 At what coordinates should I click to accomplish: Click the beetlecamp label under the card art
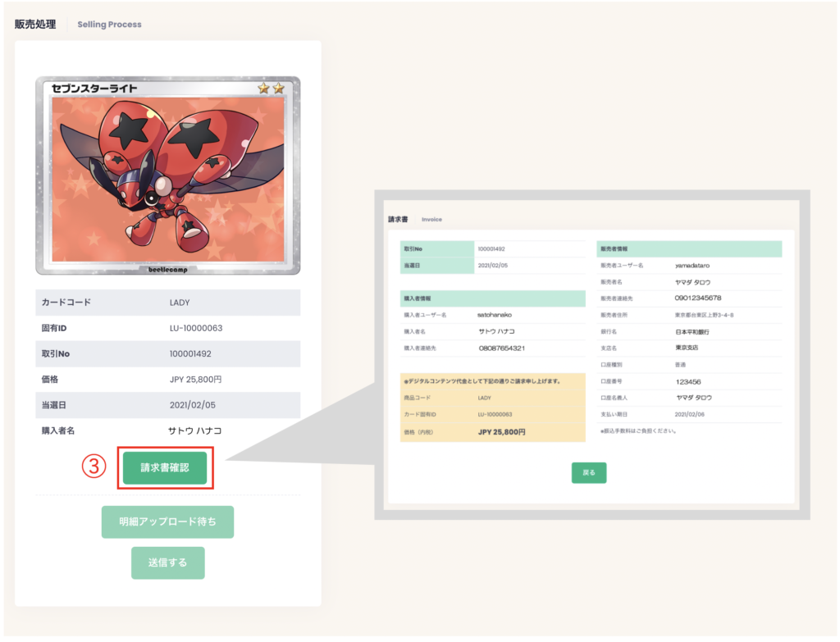coord(167,269)
